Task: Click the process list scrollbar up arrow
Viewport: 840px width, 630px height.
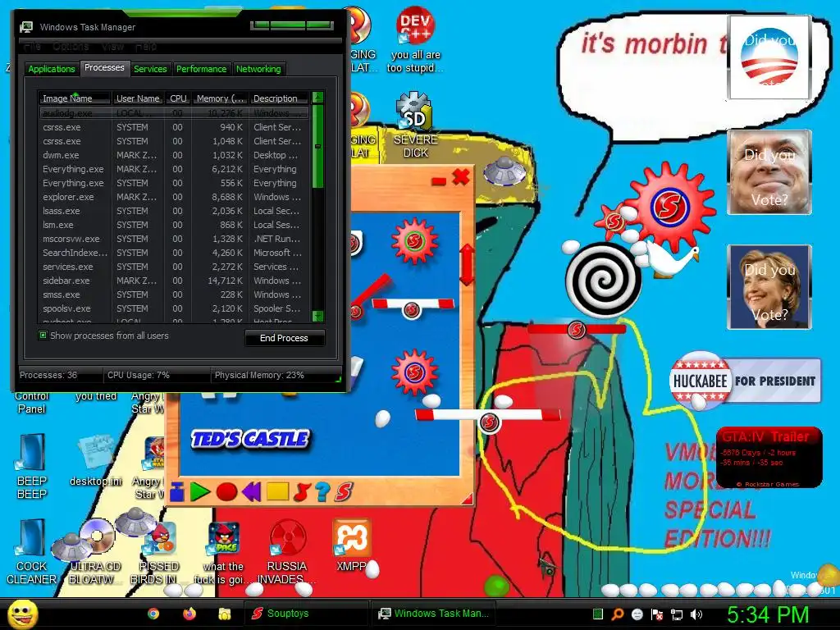Action: (x=317, y=98)
